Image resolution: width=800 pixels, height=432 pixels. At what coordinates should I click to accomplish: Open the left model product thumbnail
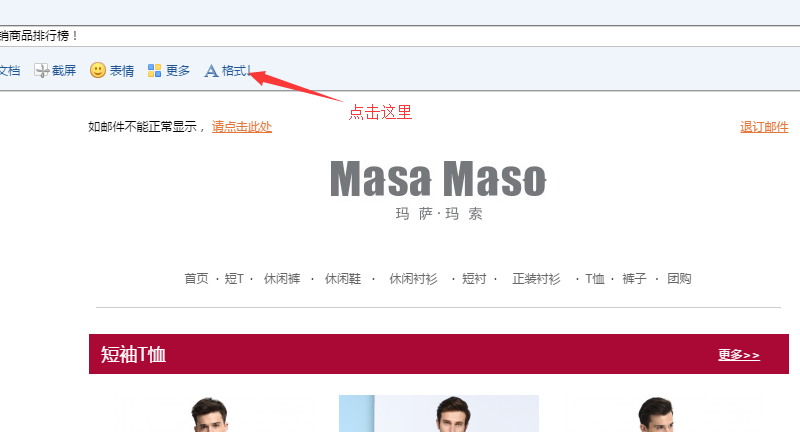pyautogui.click(x=209, y=414)
